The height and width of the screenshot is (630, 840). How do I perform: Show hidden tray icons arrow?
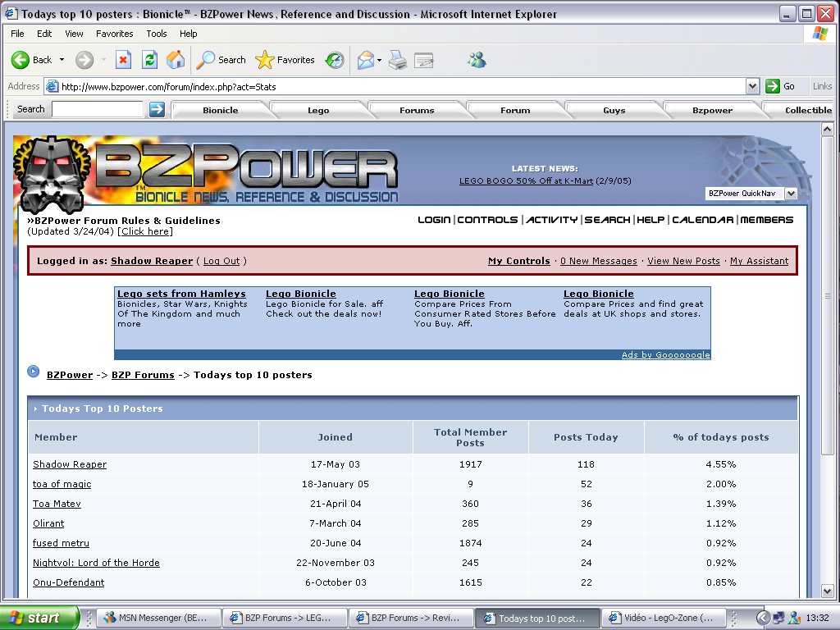tap(763, 618)
